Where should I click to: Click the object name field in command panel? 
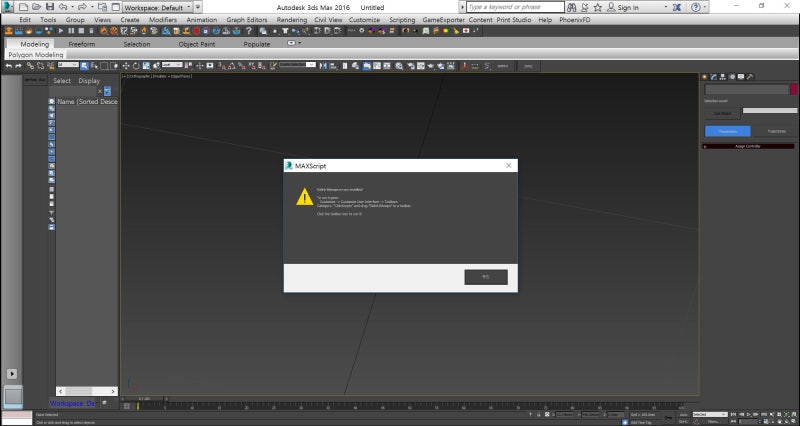click(x=747, y=89)
